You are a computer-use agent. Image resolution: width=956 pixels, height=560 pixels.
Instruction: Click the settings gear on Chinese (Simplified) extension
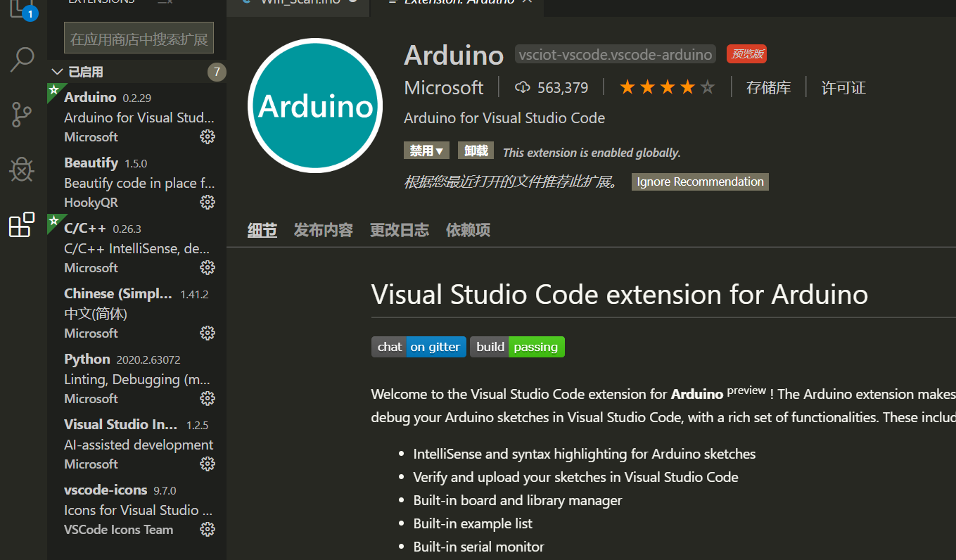point(207,333)
